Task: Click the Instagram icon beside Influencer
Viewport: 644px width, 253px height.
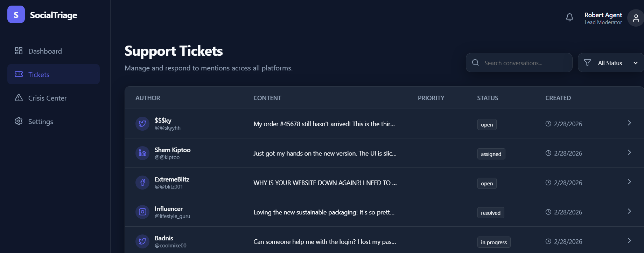Action: (142, 212)
